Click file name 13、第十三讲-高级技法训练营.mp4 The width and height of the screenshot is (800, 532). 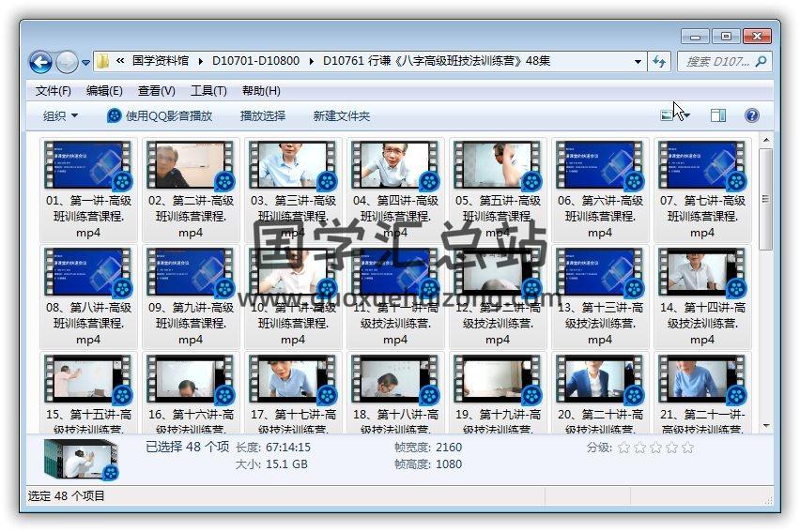pos(600,324)
